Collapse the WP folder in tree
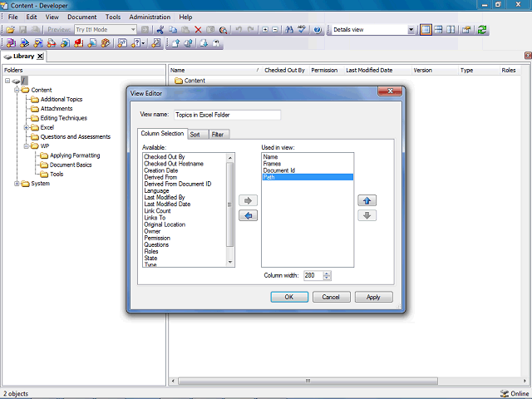The width and height of the screenshot is (532, 399). pyautogui.click(x=26, y=146)
